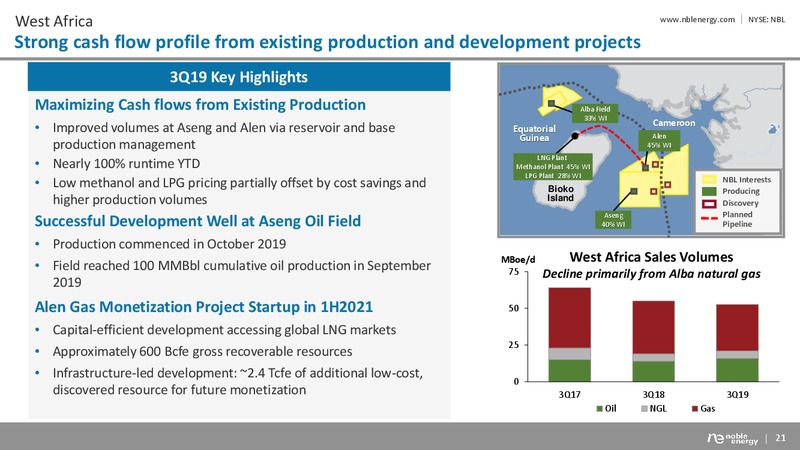This screenshot has height=450, width=800.
Task: Click the black dot plant marker on Bioko Island
Action: click(x=575, y=136)
